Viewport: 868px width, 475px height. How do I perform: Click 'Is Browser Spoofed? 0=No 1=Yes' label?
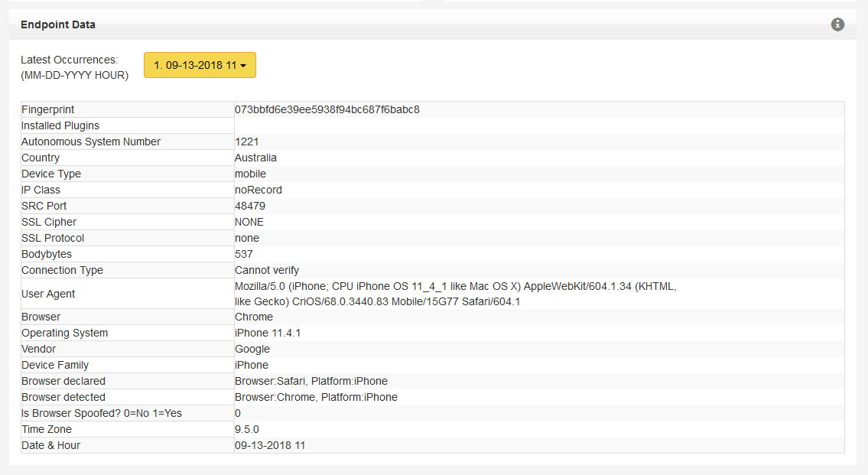pyautogui.click(x=102, y=413)
